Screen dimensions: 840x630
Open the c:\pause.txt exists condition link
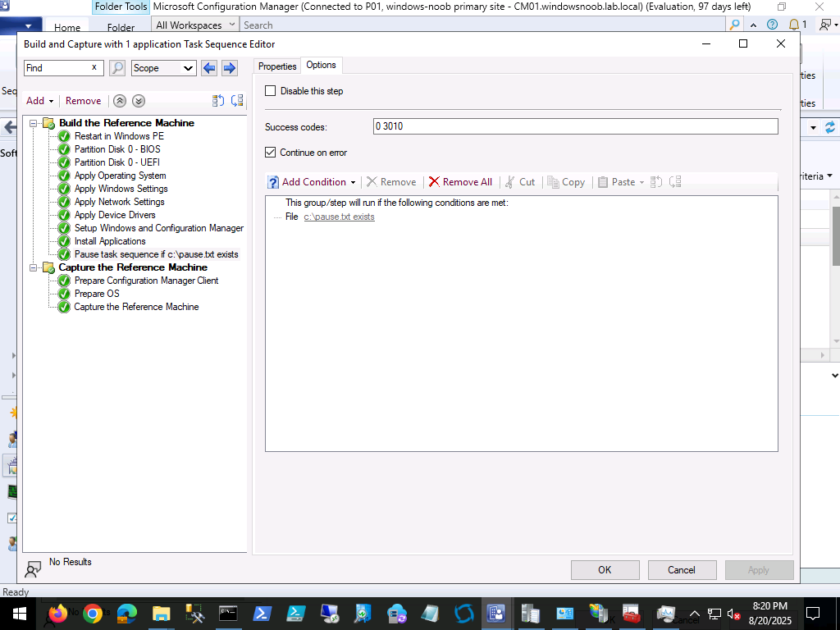pyautogui.click(x=339, y=217)
